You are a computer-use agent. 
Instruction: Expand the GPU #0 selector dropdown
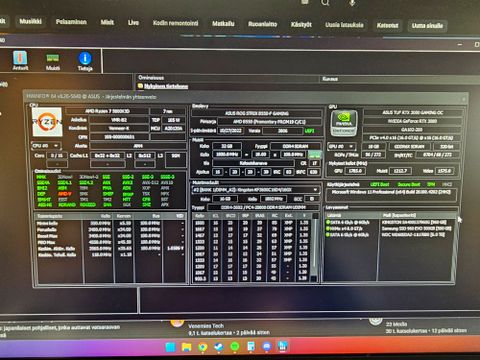[342, 146]
